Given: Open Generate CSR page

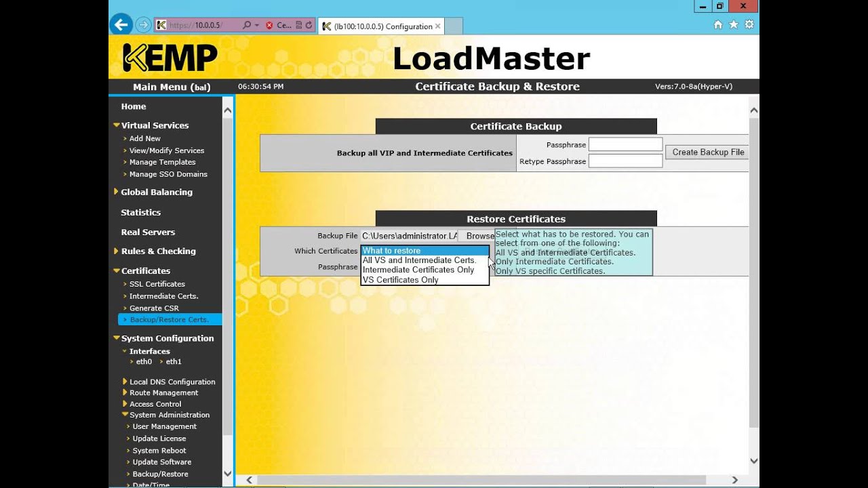Looking at the screenshot, I should click(154, 308).
